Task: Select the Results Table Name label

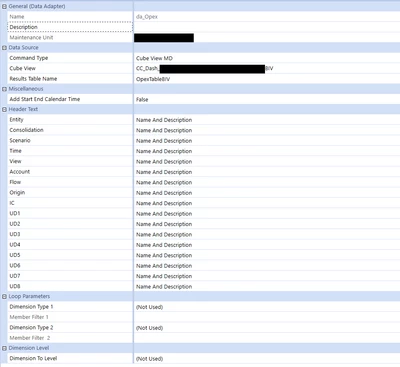Action: tap(33, 79)
